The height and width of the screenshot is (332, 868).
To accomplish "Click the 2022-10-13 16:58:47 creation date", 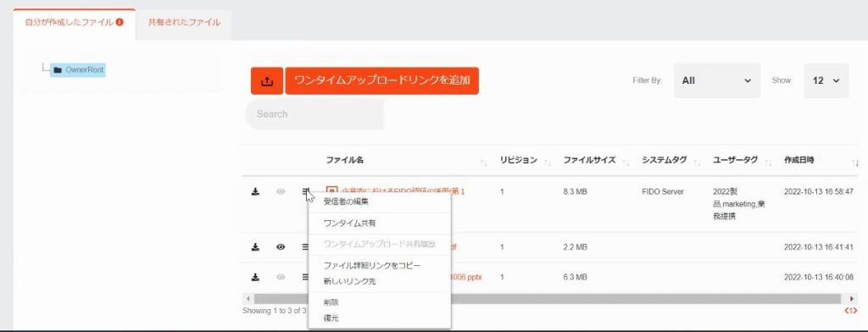I will (819, 191).
